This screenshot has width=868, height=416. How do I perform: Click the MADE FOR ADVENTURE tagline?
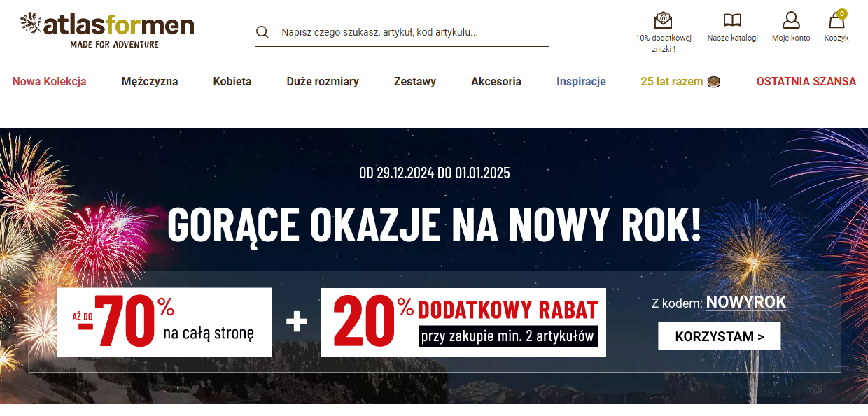pos(115,44)
